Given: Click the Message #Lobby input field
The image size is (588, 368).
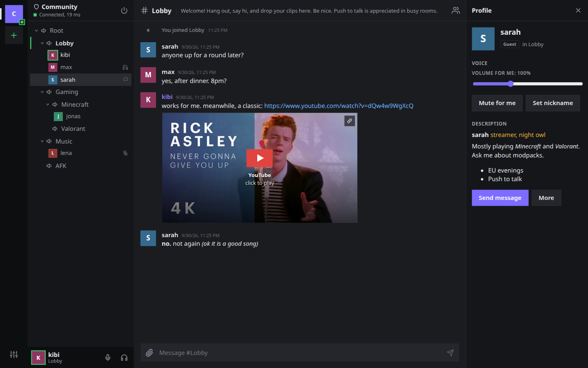Looking at the screenshot, I should 300,352.
